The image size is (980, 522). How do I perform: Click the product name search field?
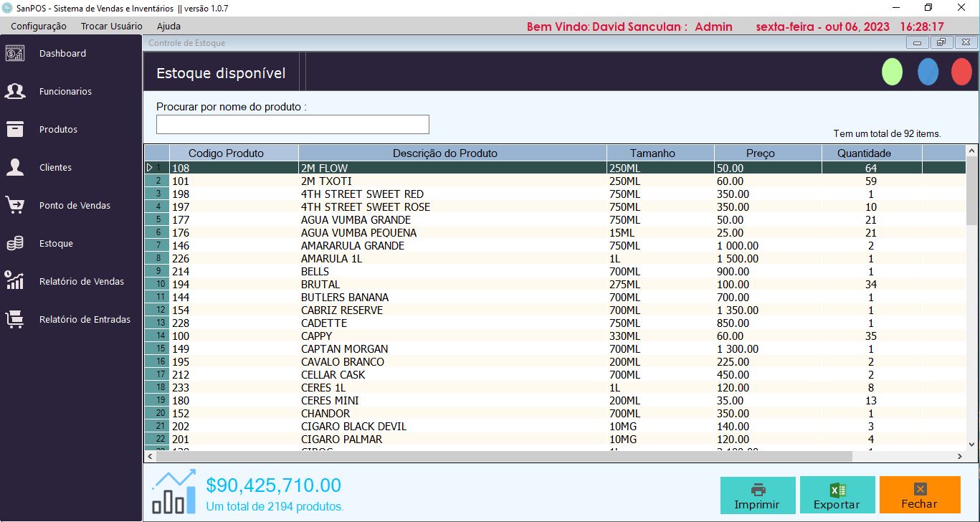pos(292,124)
